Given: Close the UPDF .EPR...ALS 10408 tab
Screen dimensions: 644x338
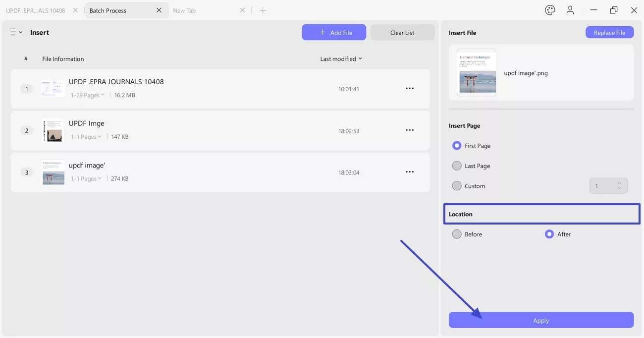Looking at the screenshot, I should pyautogui.click(x=75, y=10).
